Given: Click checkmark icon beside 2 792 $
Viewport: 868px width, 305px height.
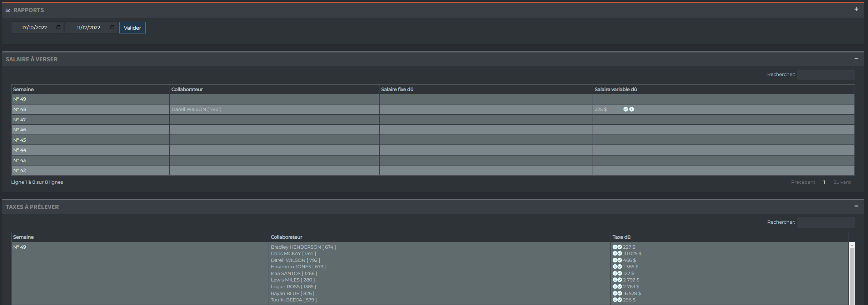Looking at the screenshot, I should 620,280.
